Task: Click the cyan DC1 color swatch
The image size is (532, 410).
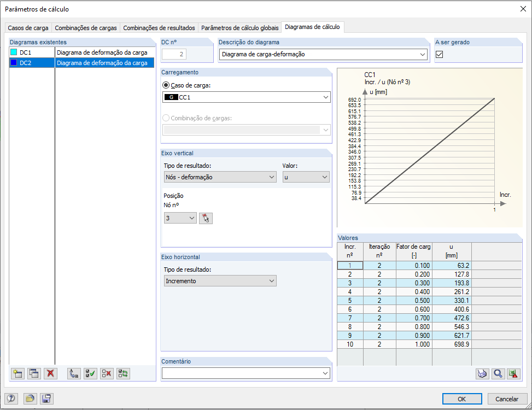Action: tap(14, 52)
